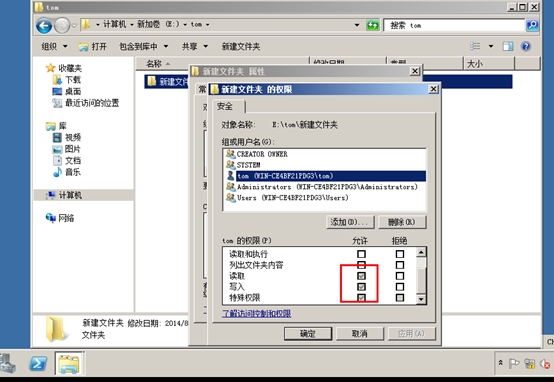Click Cancel in the permissions dialog
554x382 pixels.
[x=360, y=334]
